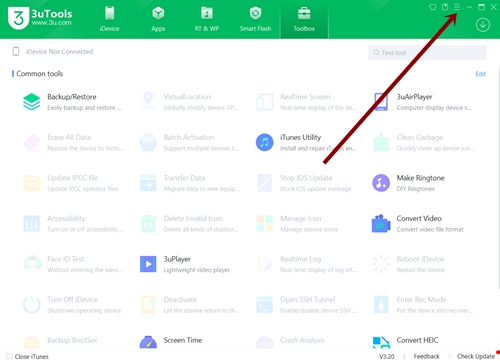This screenshot has width=500, height=361.
Task: Open the Manage Icon tool icon
Action: pos(264,223)
